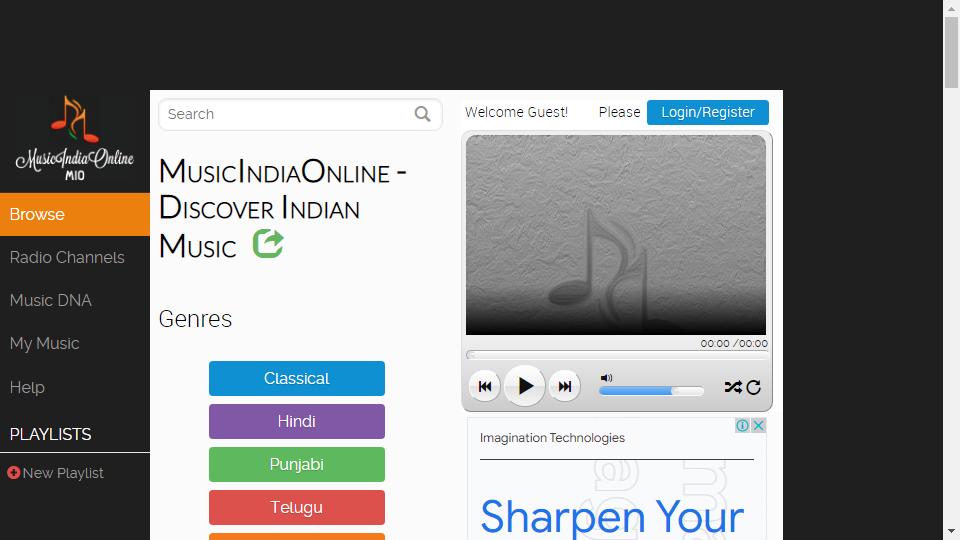Click plus icon beside New Playlist
Screen dimensions: 960x540
(x=13, y=473)
